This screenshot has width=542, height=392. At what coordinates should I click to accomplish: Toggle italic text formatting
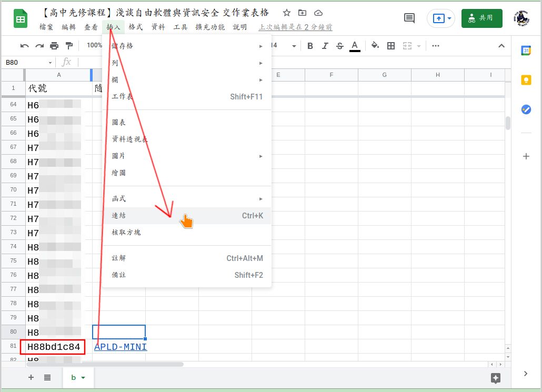coord(325,46)
